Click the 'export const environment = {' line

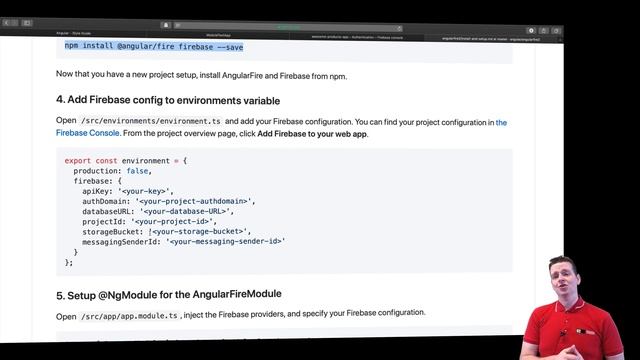click(x=126, y=161)
